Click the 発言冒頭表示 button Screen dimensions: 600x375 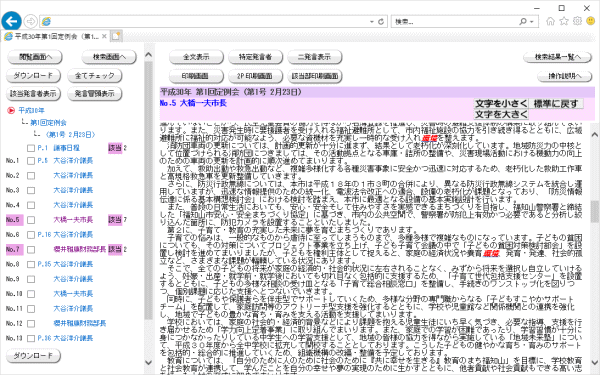(x=95, y=93)
